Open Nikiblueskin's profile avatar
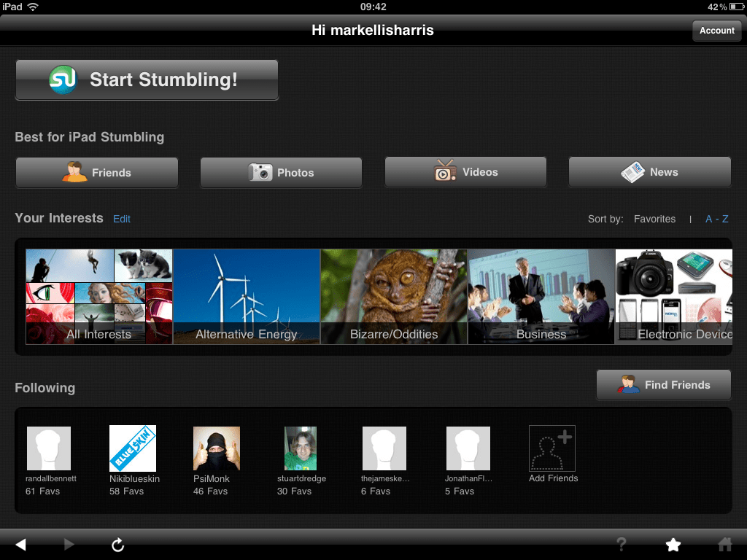Screen dimensions: 747x560 click(x=133, y=449)
